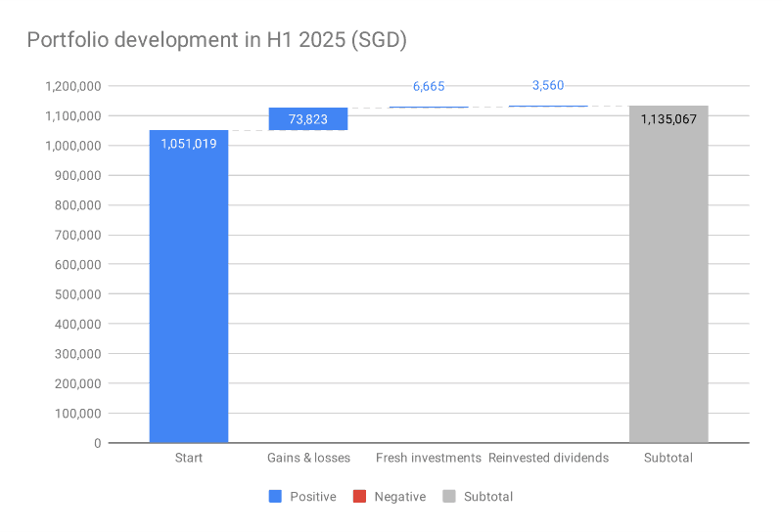Click the 73,823 data label
This screenshot has height=532, width=782.
click(x=308, y=120)
